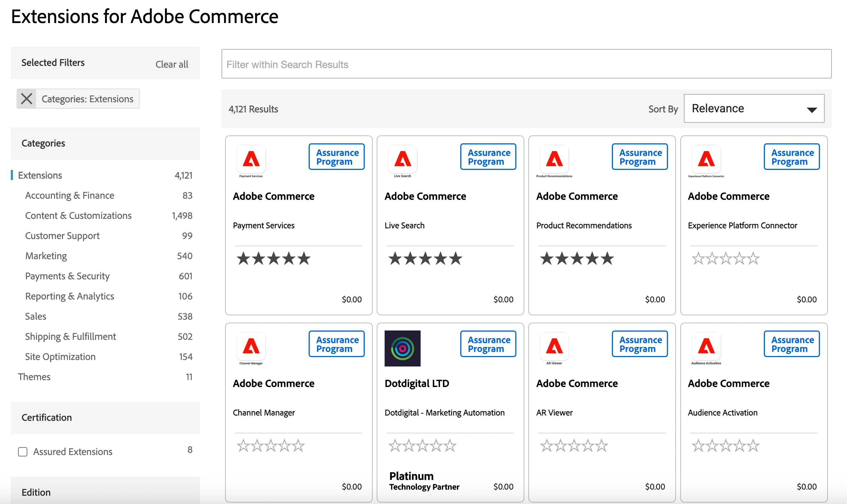Viewport: 847px width, 504px height.
Task: Tick the Assured Extensions checkbox
Action: (x=23, y=452)
